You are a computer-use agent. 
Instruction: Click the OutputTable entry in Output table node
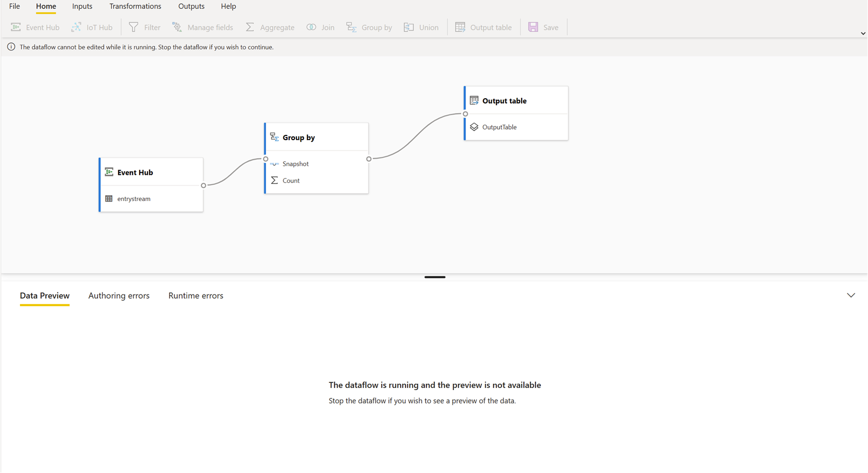[499, 127]
